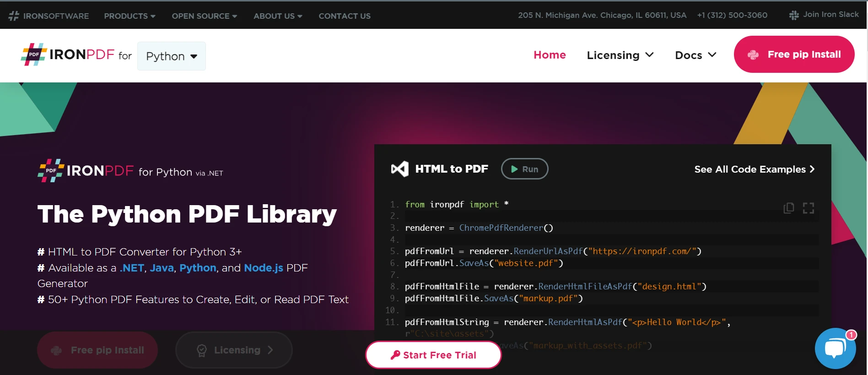Open the Java link in description
Screen dimensions: 868x375
(x=162, y=268)
